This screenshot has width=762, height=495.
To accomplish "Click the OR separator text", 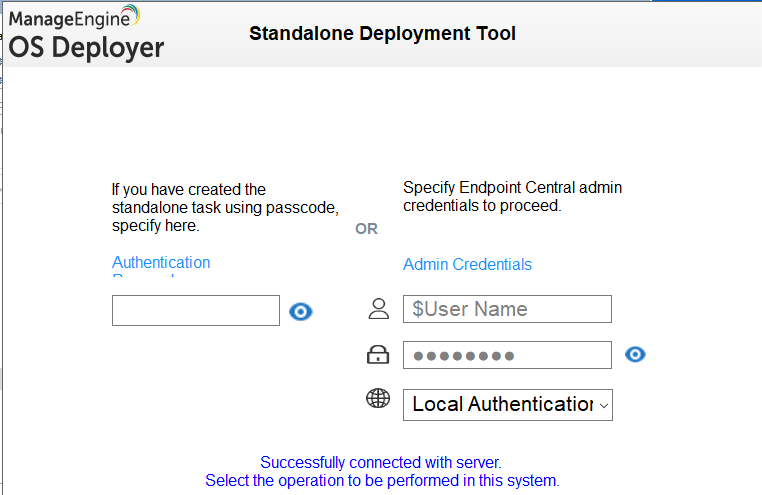I will (x=366, y=228).
